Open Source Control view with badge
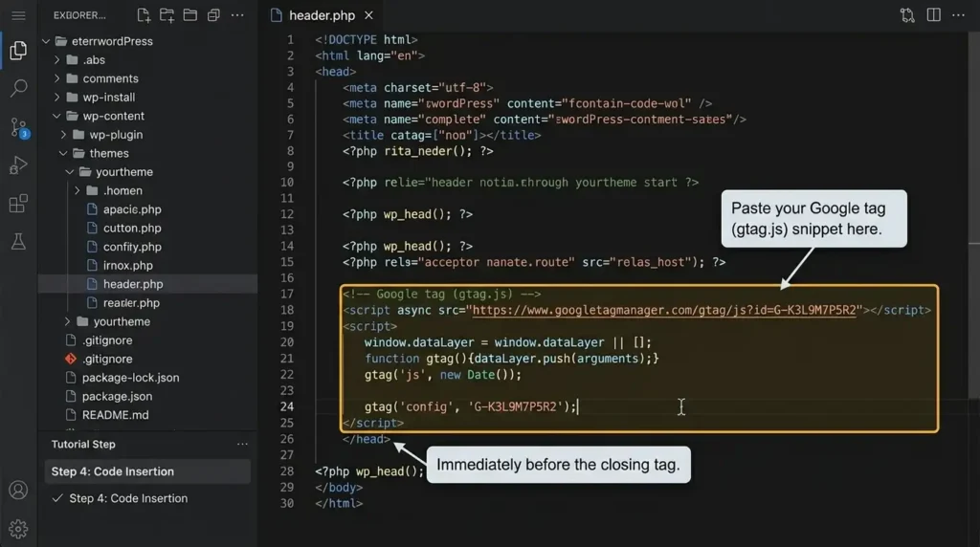This screenshot has height=547, width=980. coord(19,128)
